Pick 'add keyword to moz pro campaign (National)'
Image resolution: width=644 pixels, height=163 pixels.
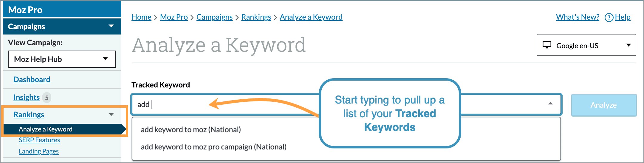[213, 147]
